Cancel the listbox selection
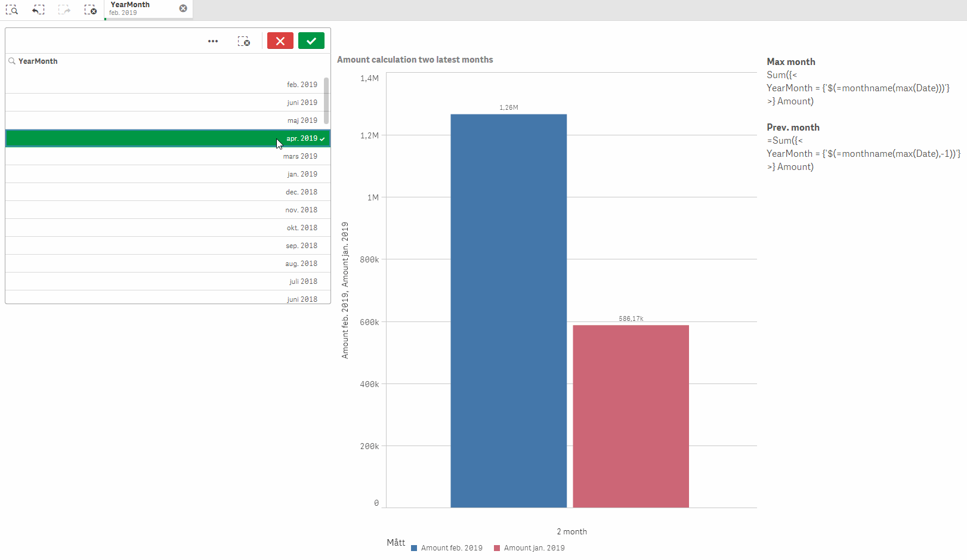The image size is (967, 560). [280, 41]
